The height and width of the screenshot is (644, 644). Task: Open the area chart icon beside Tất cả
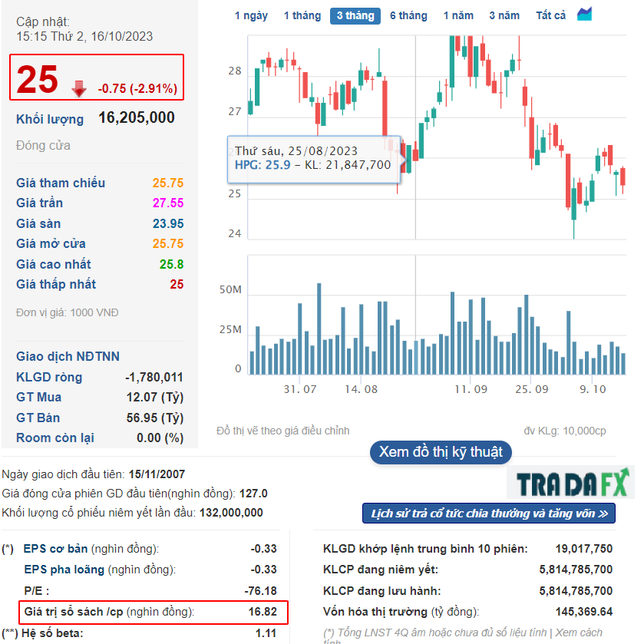pyautogui.click(x=584, y=15)
